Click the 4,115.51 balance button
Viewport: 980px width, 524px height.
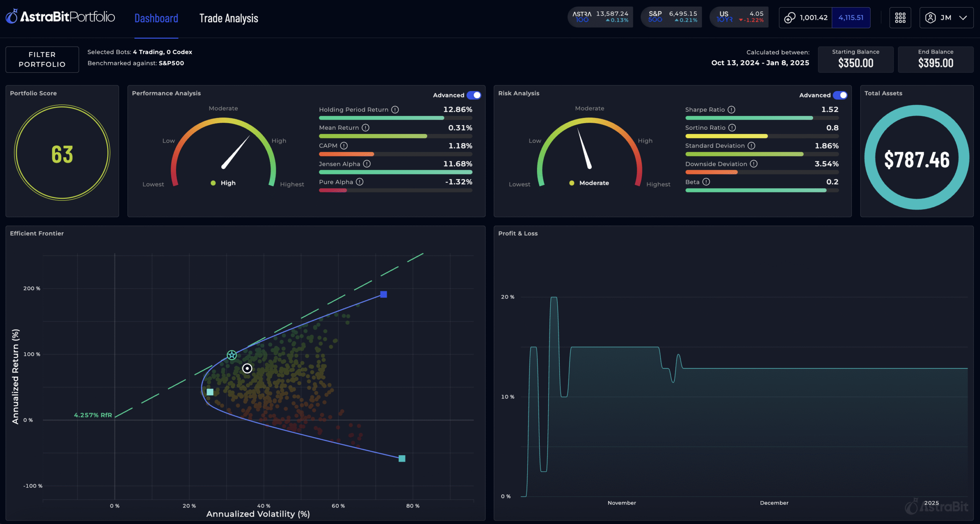(x=851, y=18)
